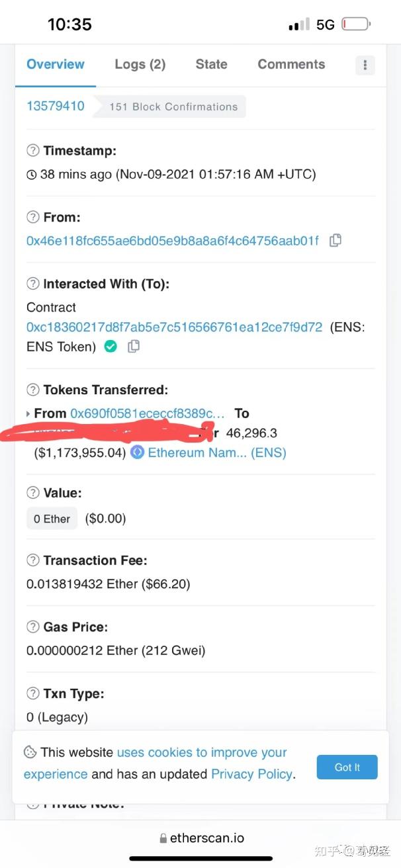Viewport: 401px width, 868px height.
Task: Open Ethereum Name Service token link
Action: click(217, 453)
